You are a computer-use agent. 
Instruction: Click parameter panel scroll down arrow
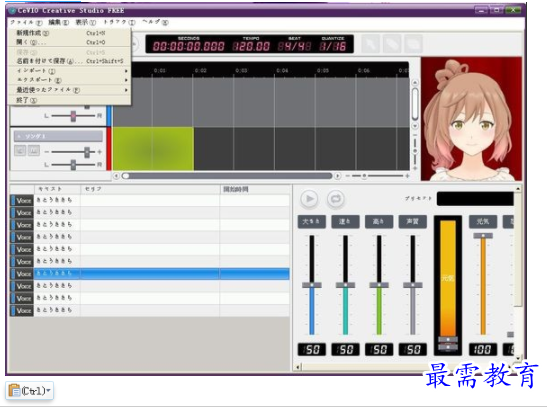pos(518,358)
